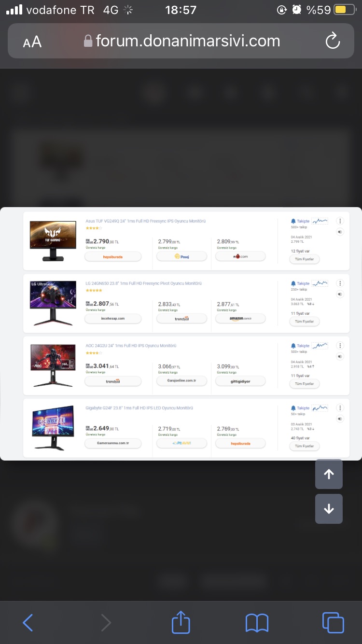Open price history chart for LG 24GN650
This screenshot has height=644, width=362.
pos(320,283)
